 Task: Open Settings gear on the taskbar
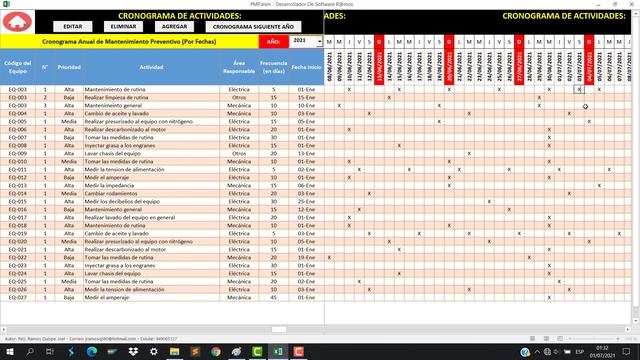[x=153, y=351]
